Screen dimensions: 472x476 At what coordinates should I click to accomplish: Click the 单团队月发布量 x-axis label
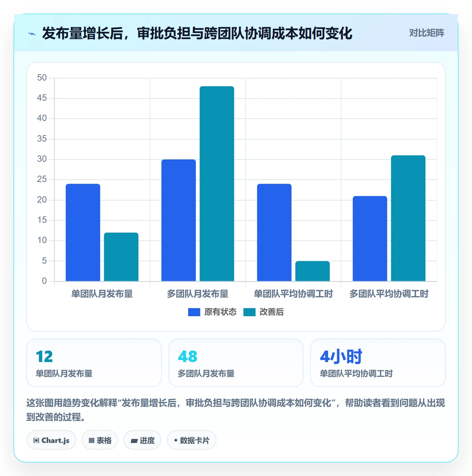[x=102, y=294]
